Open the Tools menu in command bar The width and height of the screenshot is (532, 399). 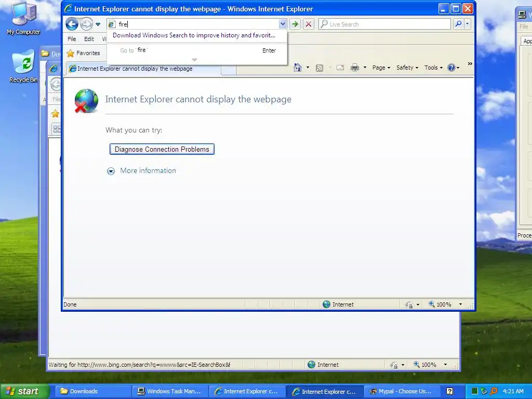433,68
